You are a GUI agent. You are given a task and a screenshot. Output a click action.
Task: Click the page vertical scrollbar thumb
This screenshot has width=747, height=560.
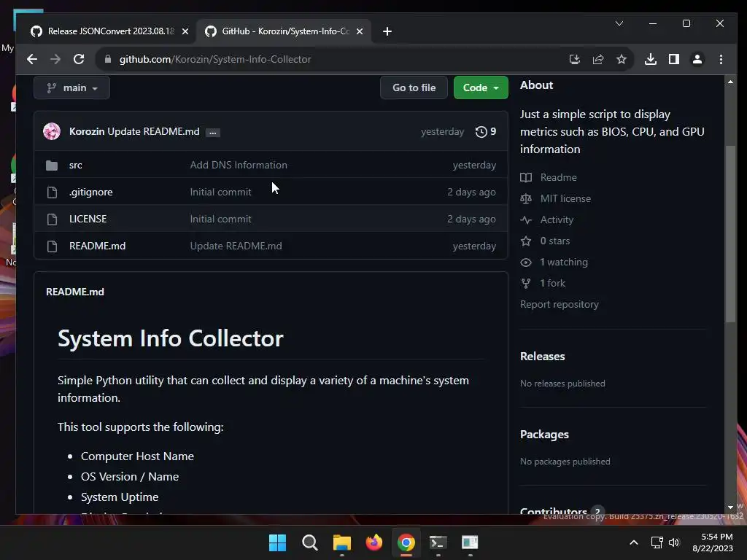tap(730, 234)
